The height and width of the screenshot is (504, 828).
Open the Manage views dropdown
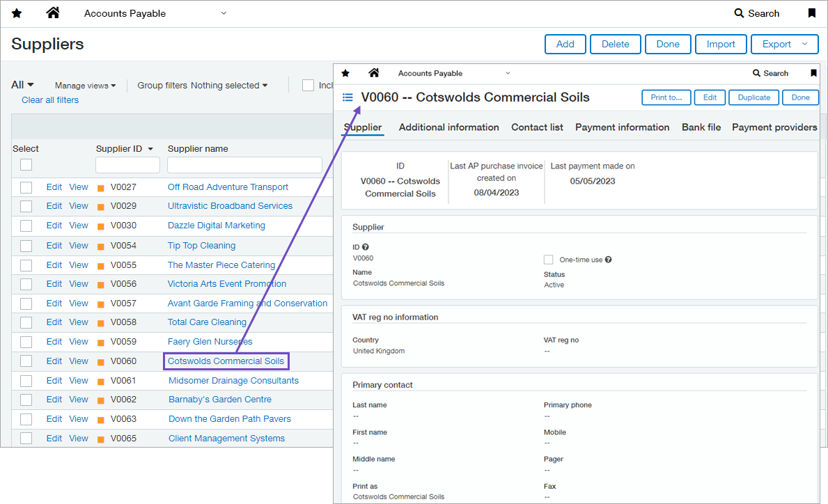(x=85, y=86)
